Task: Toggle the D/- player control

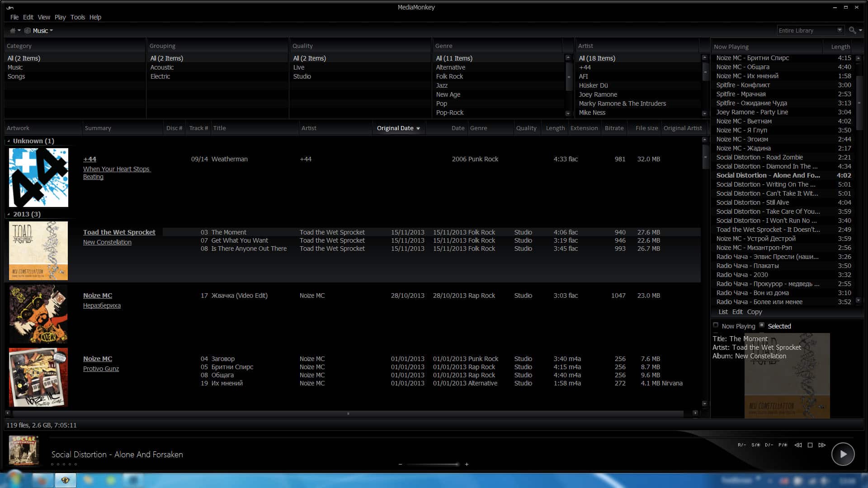Action: [x=769, y=445]
